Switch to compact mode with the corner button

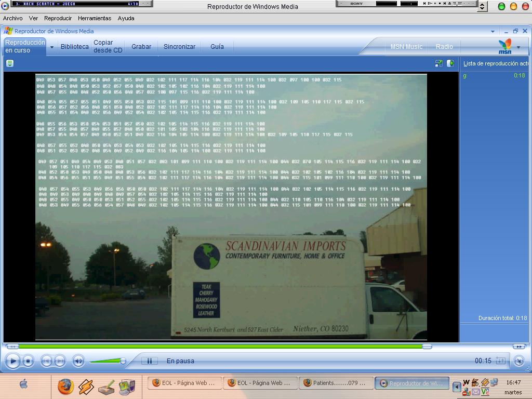click(519, 361)
